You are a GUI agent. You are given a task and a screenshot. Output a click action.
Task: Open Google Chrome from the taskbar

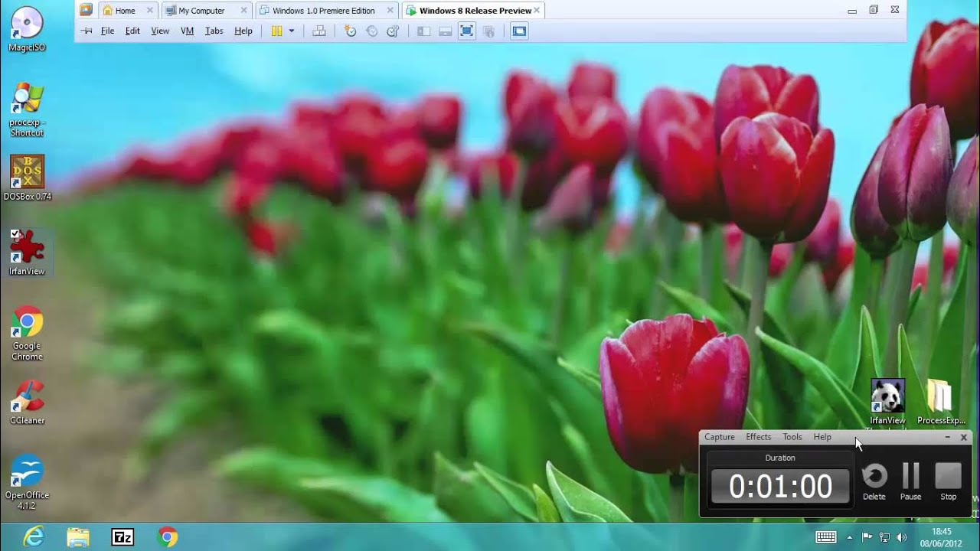point(167,537)
